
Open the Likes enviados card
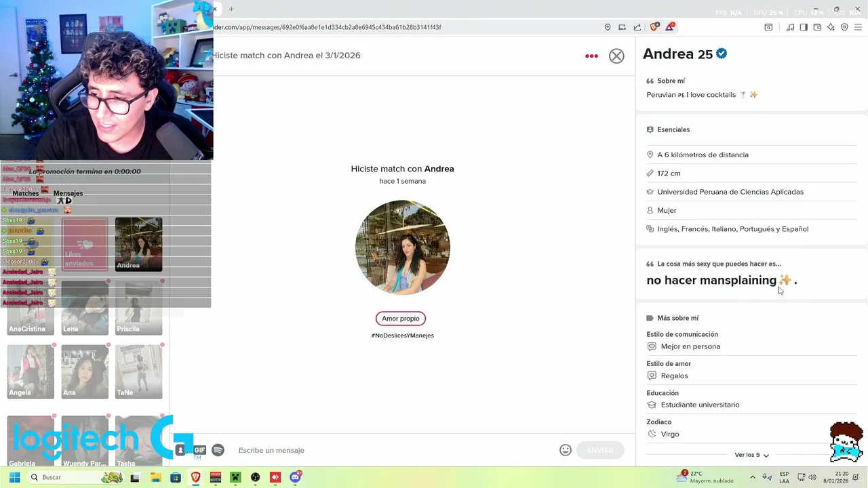pyautogui.click(x=85, y=244)
